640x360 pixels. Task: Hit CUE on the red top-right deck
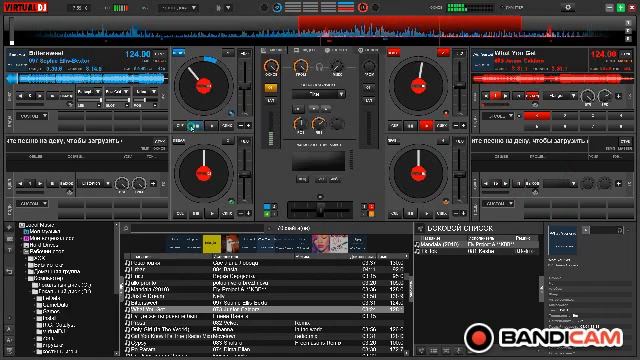point(394,126)
